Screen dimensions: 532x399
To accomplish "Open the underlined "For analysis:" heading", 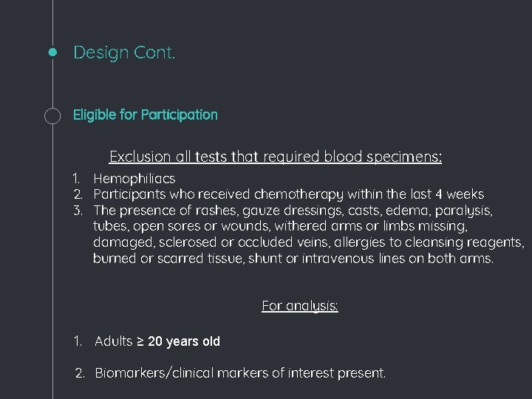I will 300,306.
